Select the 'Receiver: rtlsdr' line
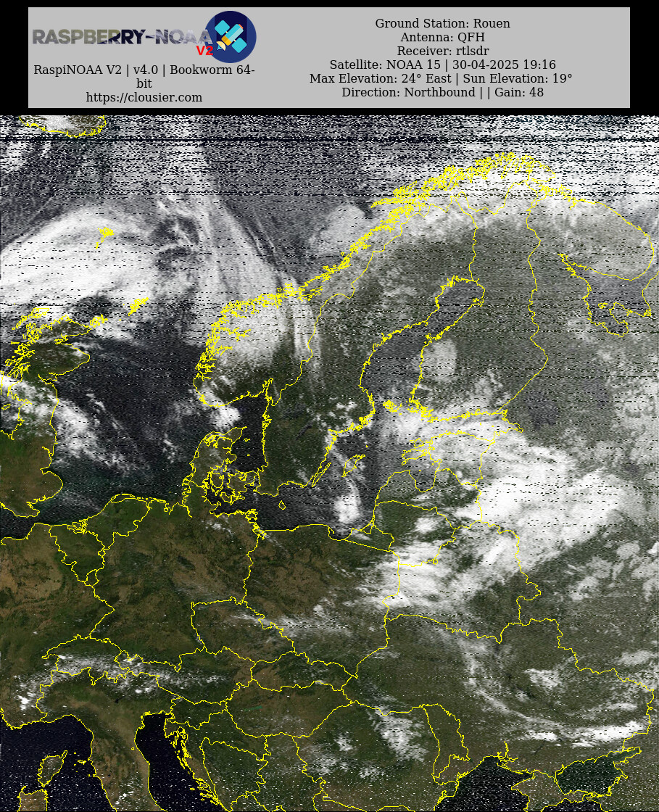This screenshot has height=812, width=659. click(x=443, y=51)
